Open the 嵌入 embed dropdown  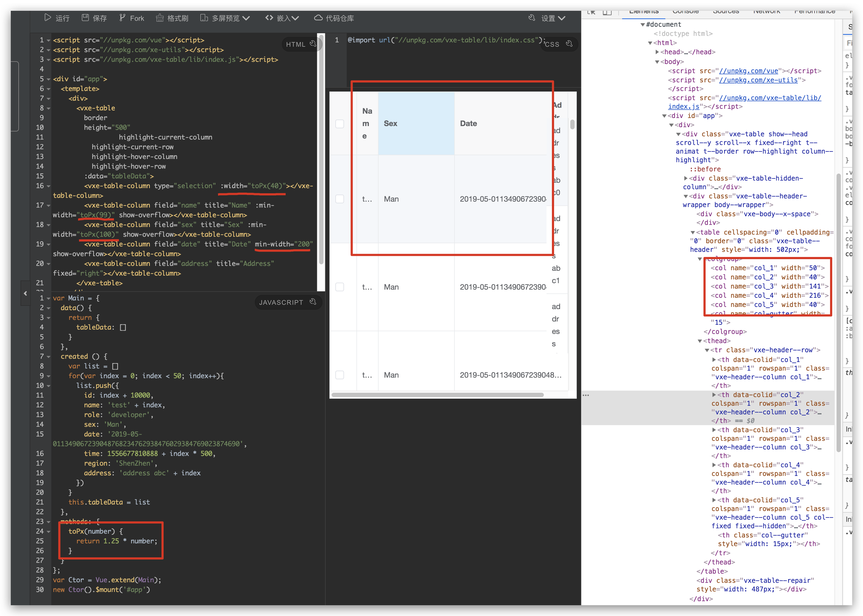[282, 18]
